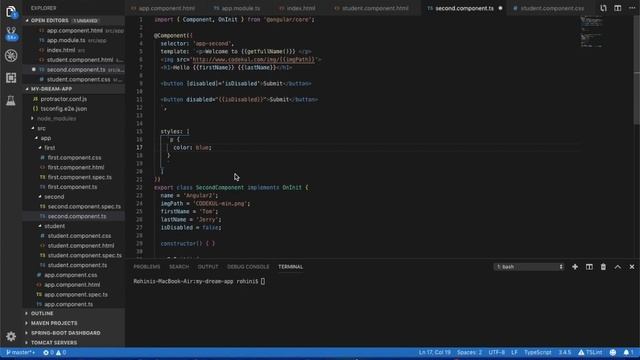640x360 pixels.
Task: Click the feedback smiley icon in status bar
Action: pos(613,352)
